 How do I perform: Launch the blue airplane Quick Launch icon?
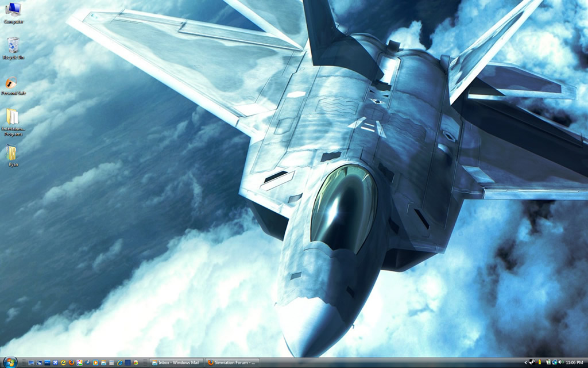point(55,362)
